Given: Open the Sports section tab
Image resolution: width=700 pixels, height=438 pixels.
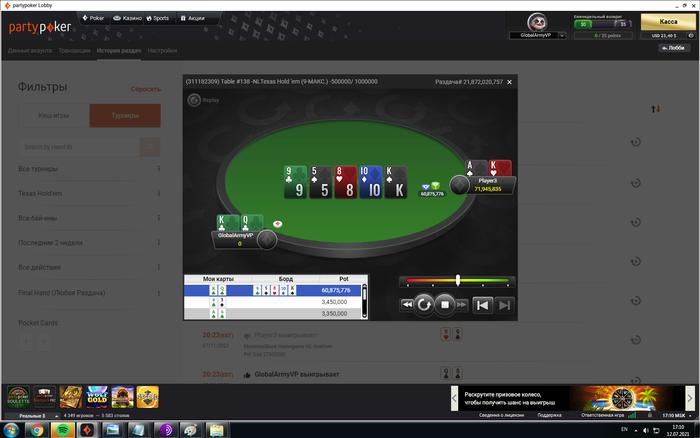Looking at the screenshot, I should click(x=158, y=18).
